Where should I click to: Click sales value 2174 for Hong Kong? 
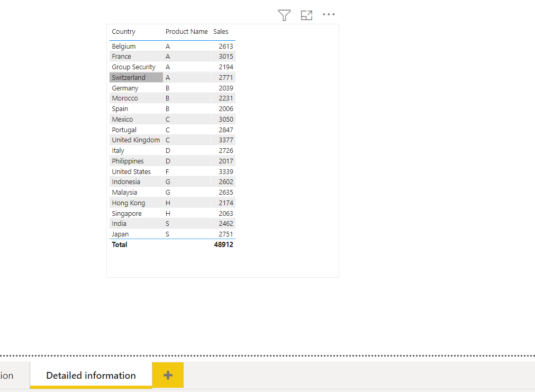[226, 203]
